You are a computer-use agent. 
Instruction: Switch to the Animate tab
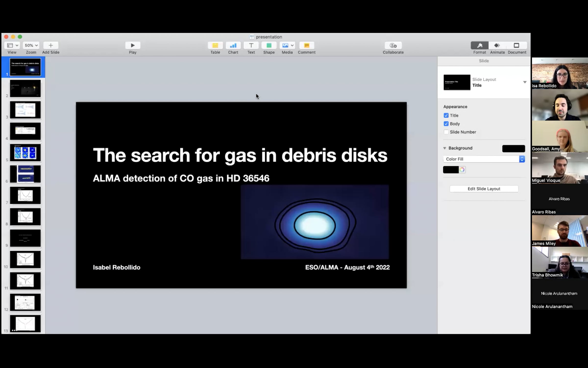[x=497, y=45]
